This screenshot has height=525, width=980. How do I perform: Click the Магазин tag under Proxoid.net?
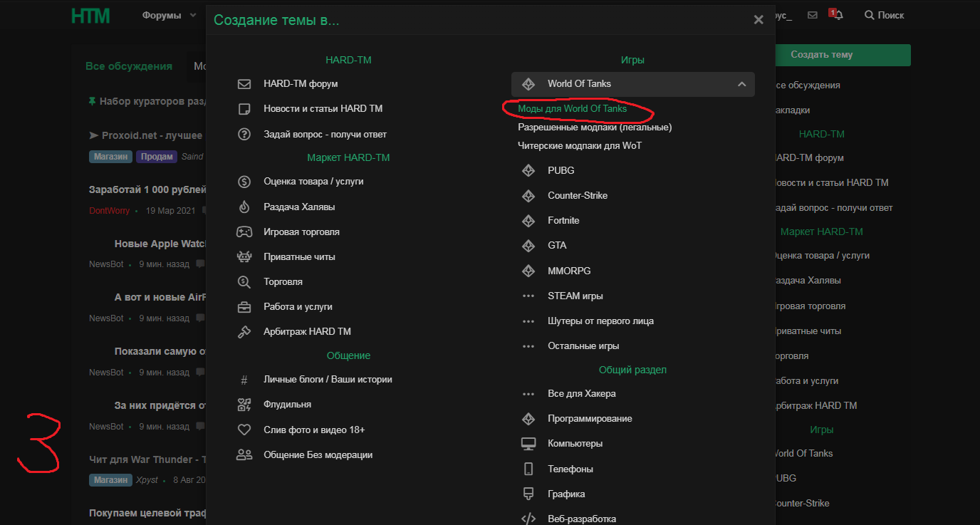(110, 157)
